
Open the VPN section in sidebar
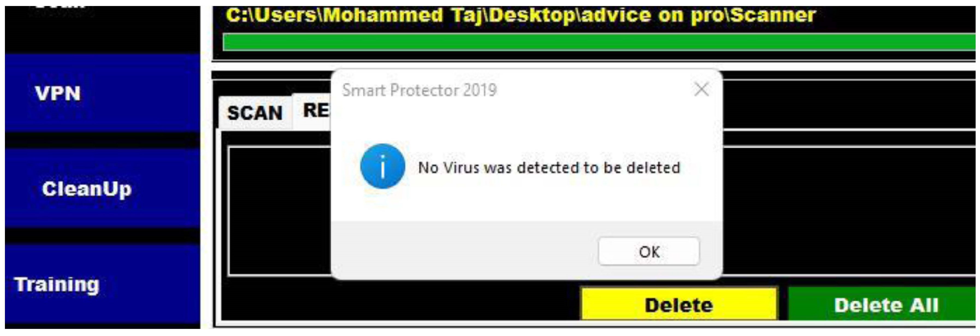point(102,93)
